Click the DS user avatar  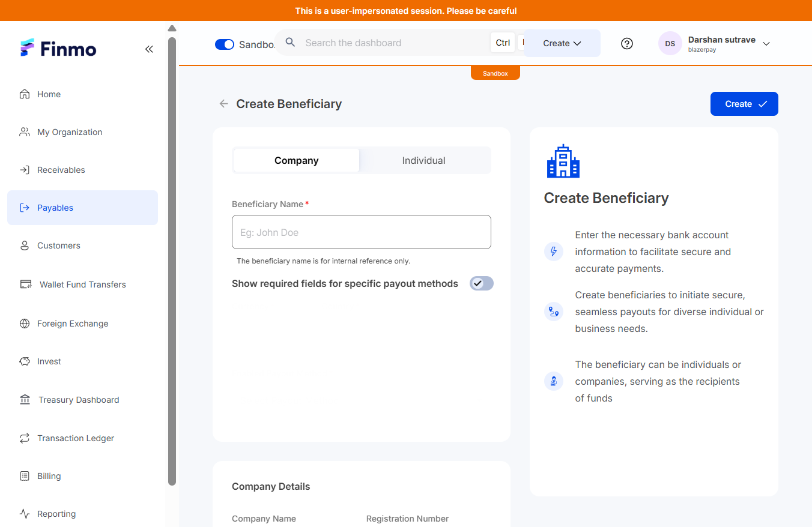click(x=670, y=43)
